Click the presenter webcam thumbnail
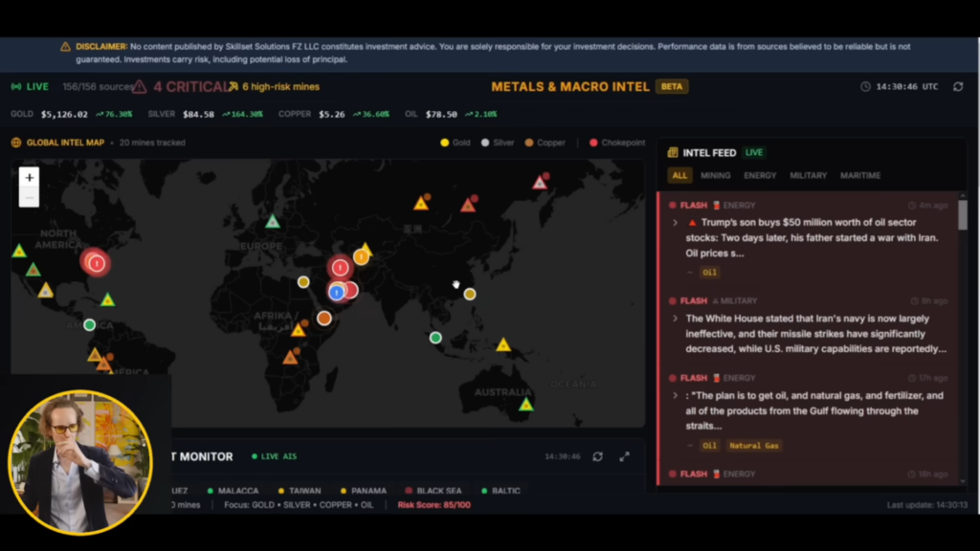Image resolution: width=980 pixels, height=551 pixels. pyautogui.click(x=80, y=462)
